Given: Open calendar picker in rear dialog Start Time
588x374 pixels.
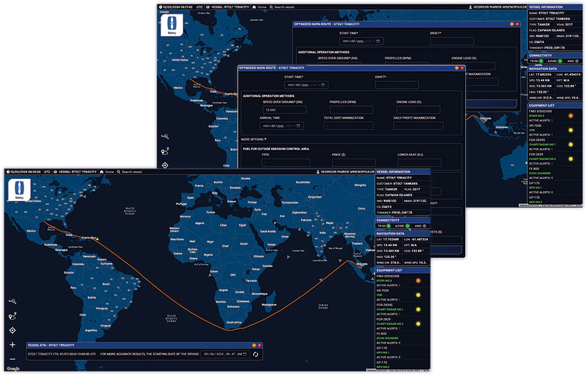Looking at the screenshot, I should 378,41.
